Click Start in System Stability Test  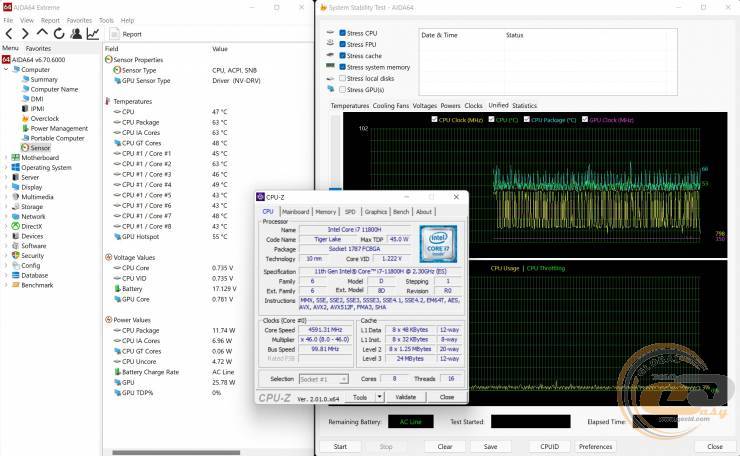[340, 447]
